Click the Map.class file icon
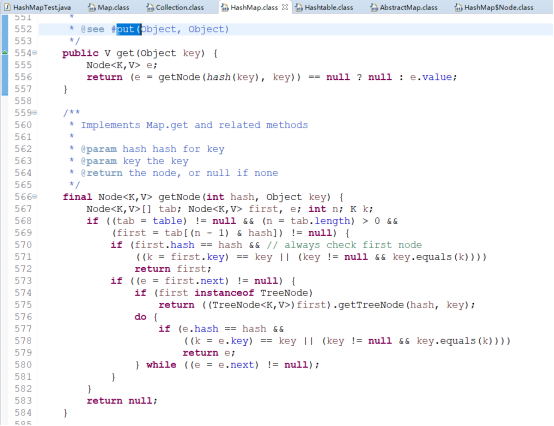Viewport: 554px width, 426px height. tap(92, 7)
